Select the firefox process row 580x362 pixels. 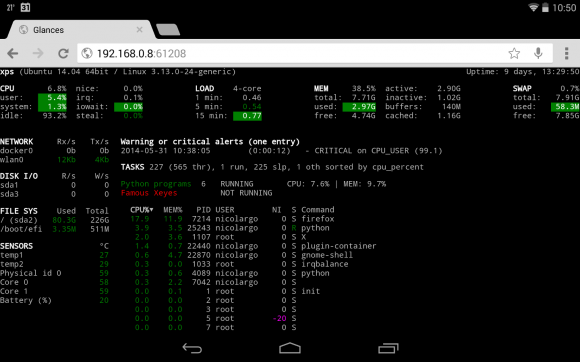click(232, 219)
